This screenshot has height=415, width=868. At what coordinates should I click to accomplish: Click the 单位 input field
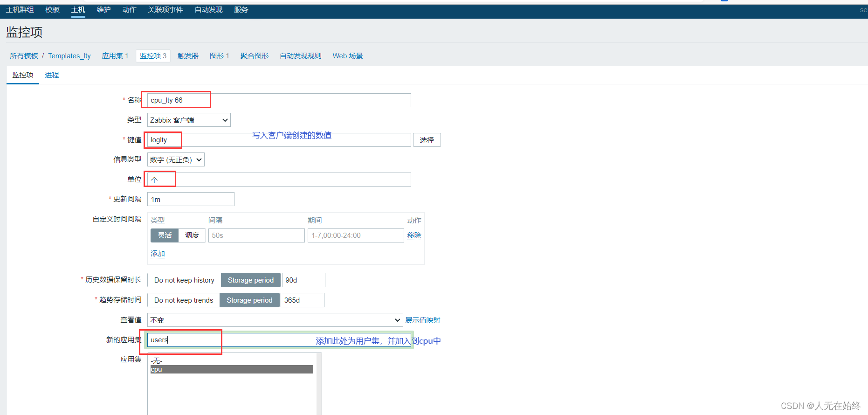tap(279, 180)
